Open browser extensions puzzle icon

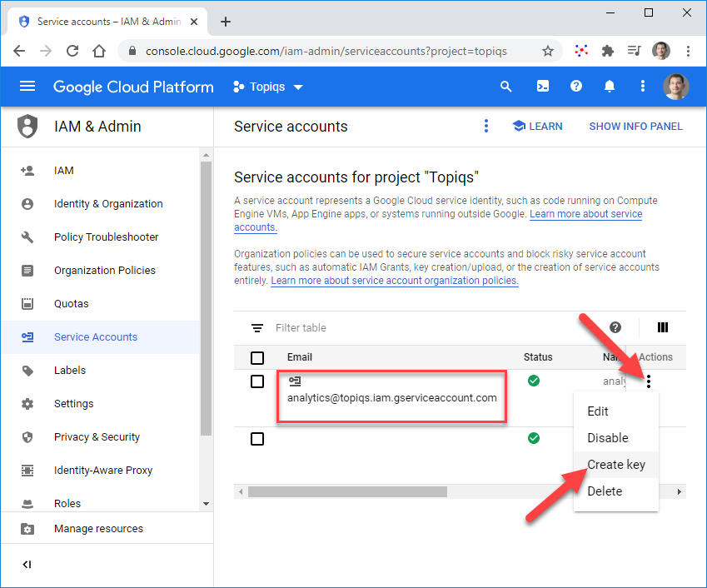[607, 51]
